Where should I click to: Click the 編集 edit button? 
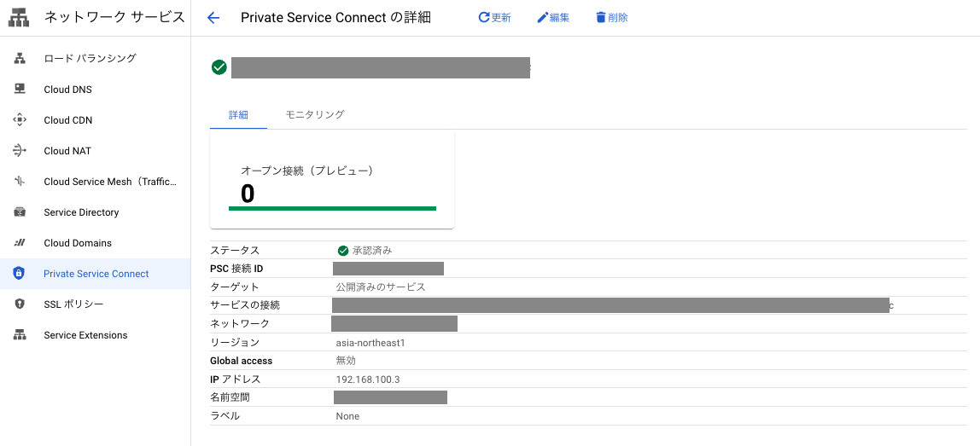click(553, 18)
